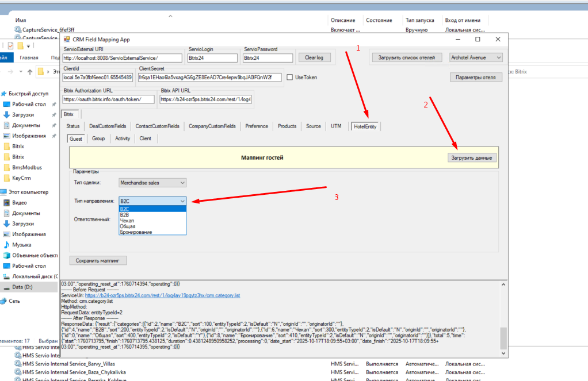Click the Explorer up arrow navigation icon
The width and height of the screenshot is (588, 381).
coord(29,72)
